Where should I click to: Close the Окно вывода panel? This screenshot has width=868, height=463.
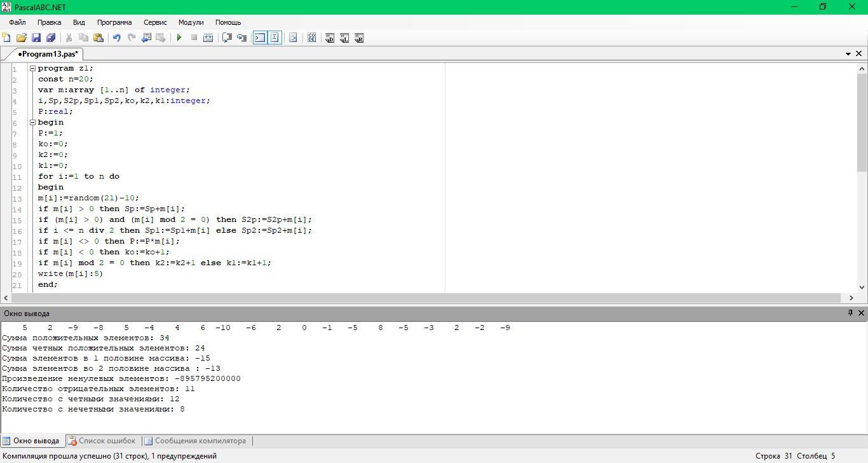[861, 313]
